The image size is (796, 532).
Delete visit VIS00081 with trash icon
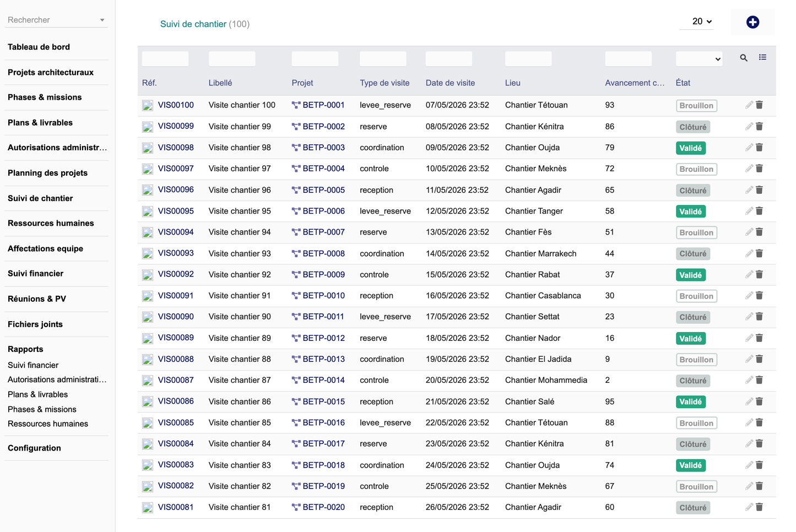point(759,507)
